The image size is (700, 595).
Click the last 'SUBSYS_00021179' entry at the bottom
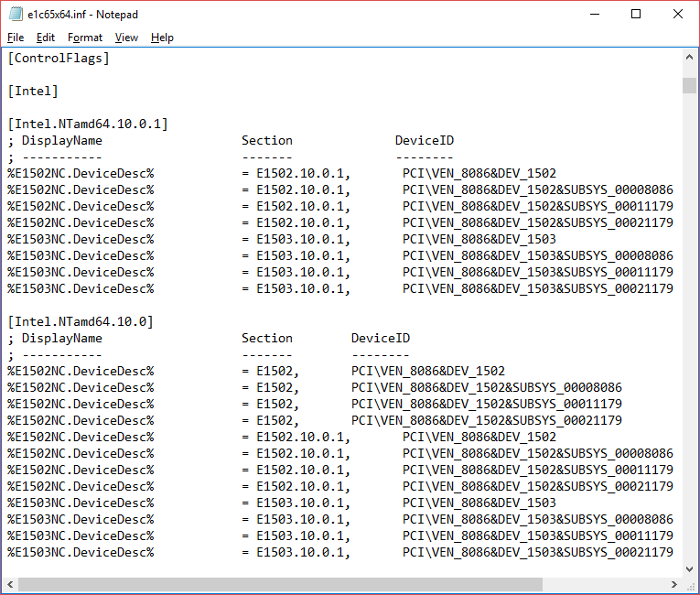(x=619, y=552)
